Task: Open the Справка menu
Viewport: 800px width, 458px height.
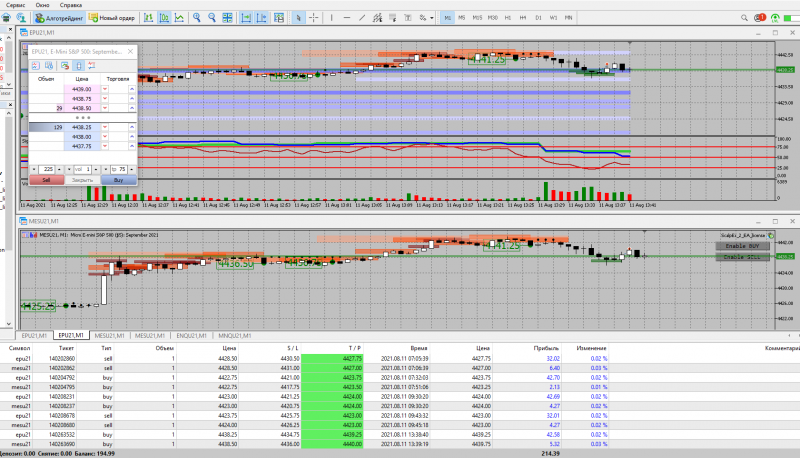Action: coord(72,5)
